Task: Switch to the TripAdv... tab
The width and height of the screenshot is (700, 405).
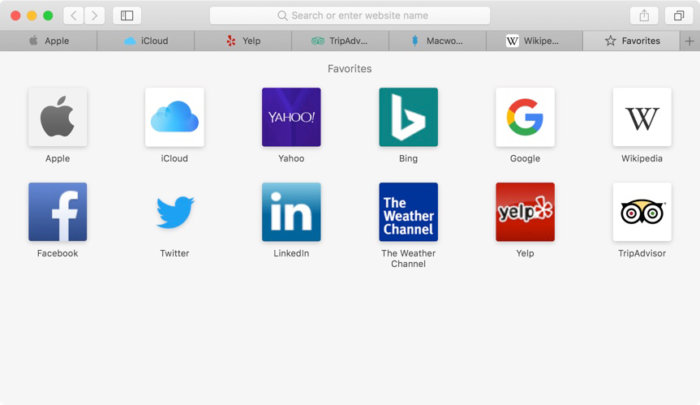Action: (x=340, y=41)
